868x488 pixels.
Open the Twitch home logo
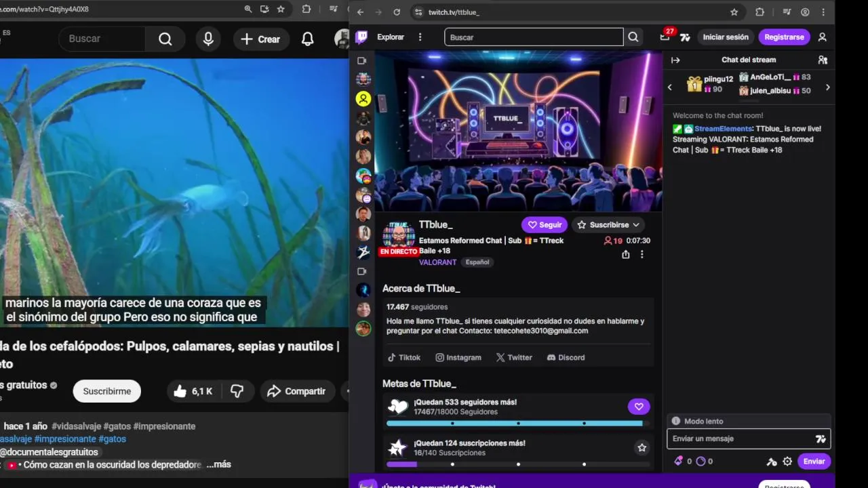362,37
